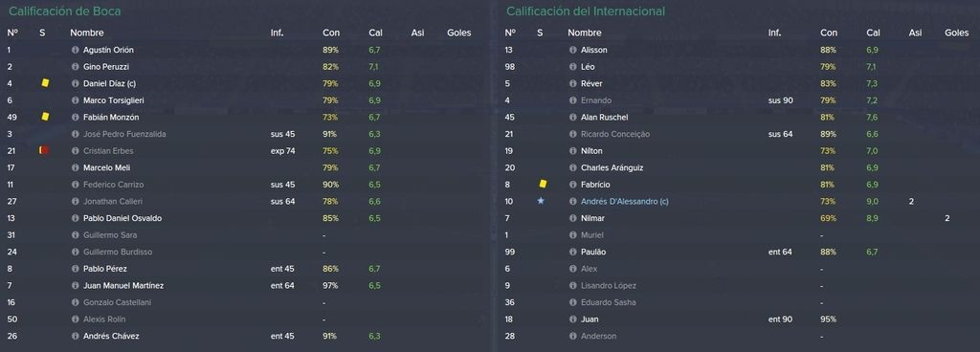Image resolution: width=980 pixels, height=352 pixels.
Task: Click info icon beside Gino Peruzzi
Action: (x=75, y=67)
